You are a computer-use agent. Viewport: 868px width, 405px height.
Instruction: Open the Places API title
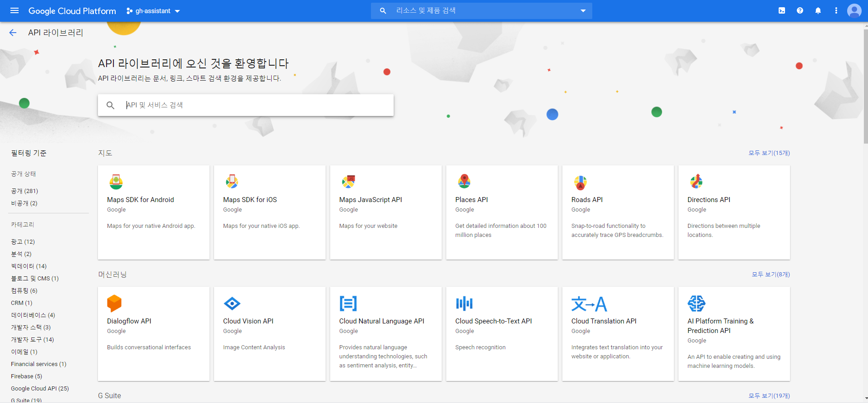472,200
